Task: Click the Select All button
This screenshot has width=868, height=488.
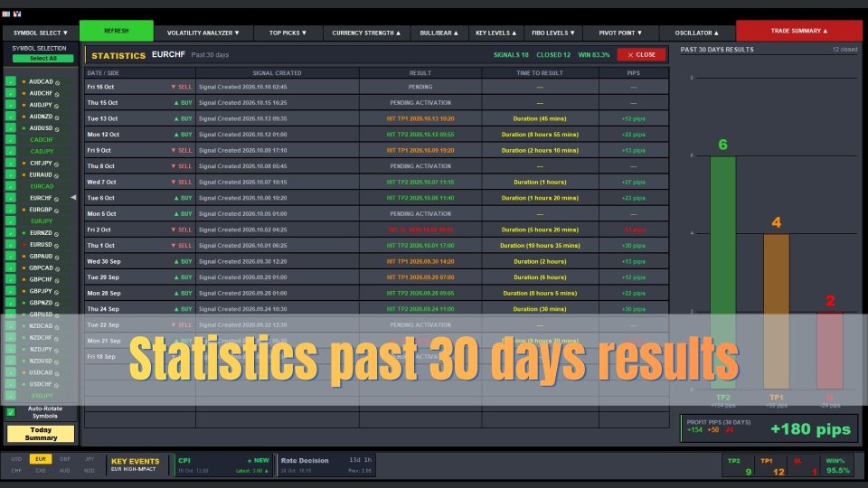Action: point(43,58)
